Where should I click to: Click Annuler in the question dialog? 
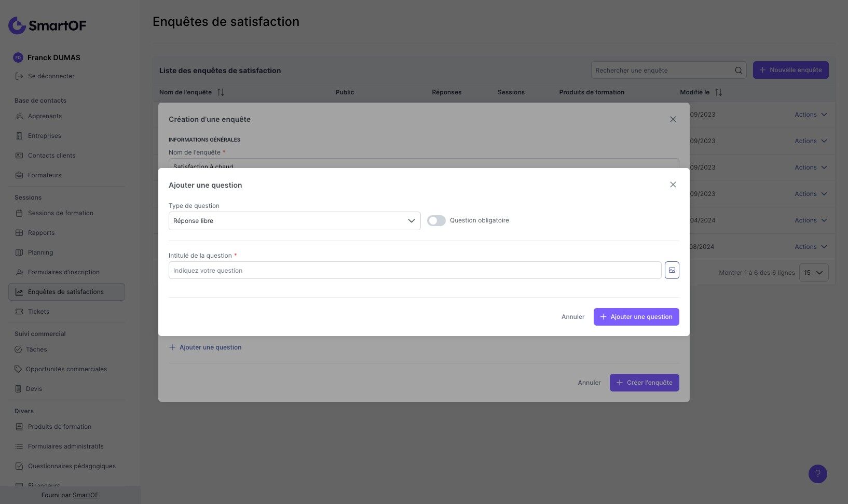tap(572, 317)
